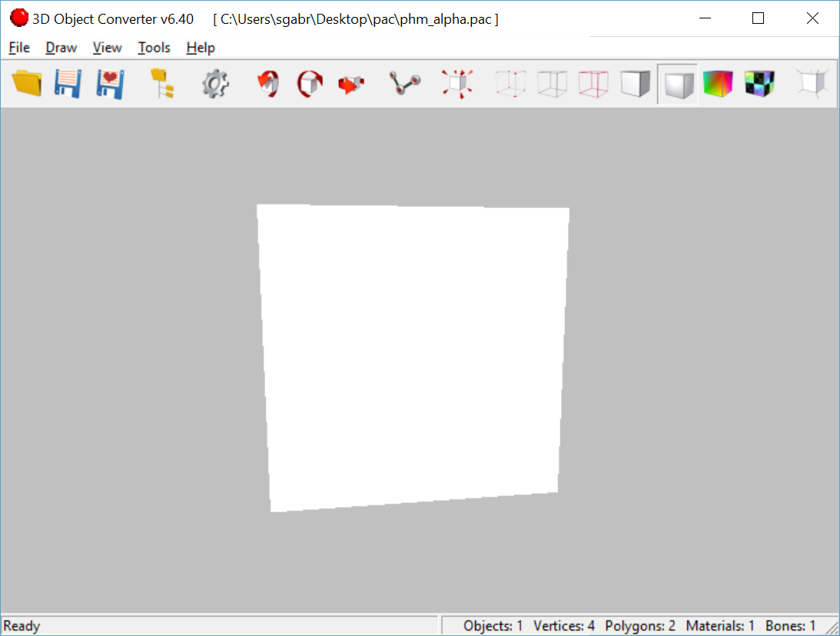840x636 pixels.
Task: Toggle the red wireframe cube display mode
Action: (x=593, y=83)
